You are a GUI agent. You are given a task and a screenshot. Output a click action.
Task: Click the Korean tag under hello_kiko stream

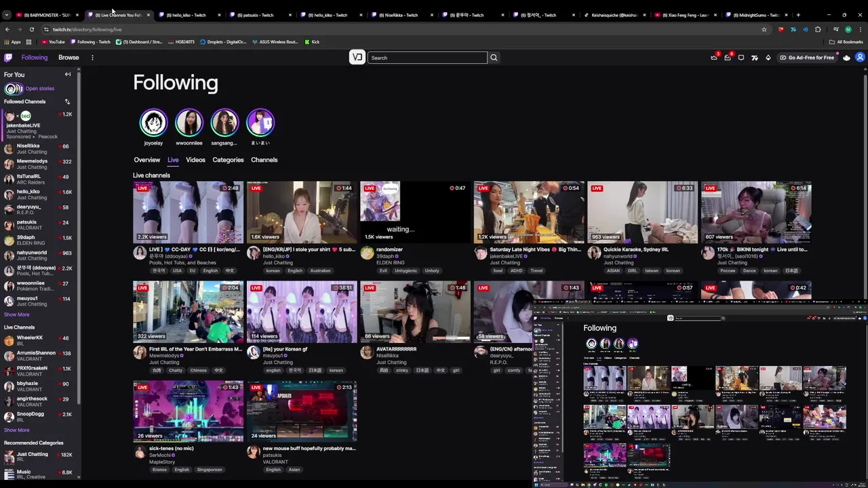[273, 271]
